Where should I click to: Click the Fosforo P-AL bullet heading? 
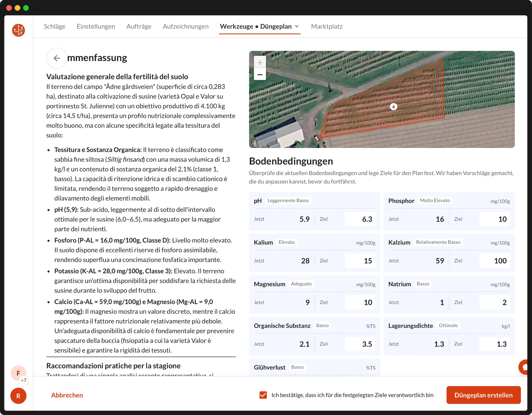click(112, 240)
